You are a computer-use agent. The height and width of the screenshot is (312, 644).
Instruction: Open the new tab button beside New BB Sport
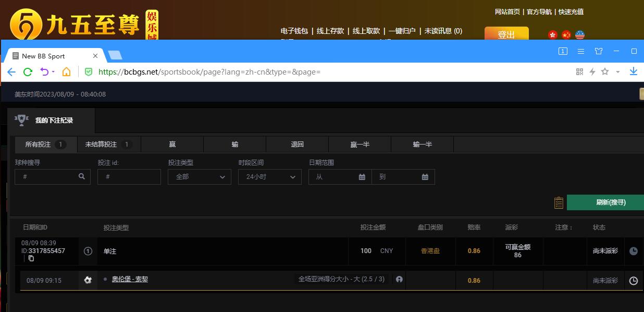point(115,55)
